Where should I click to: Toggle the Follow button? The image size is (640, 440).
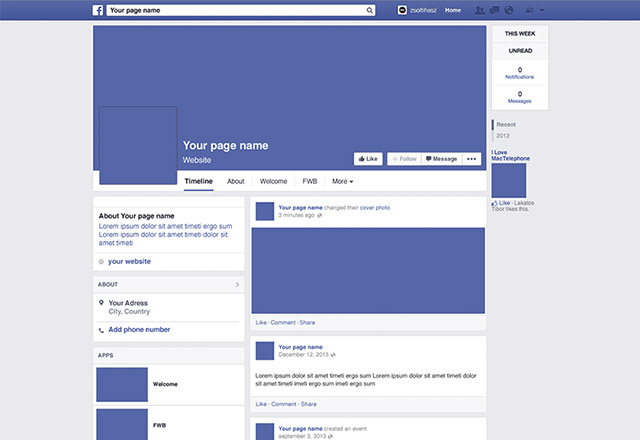click(x=404, y=159)
